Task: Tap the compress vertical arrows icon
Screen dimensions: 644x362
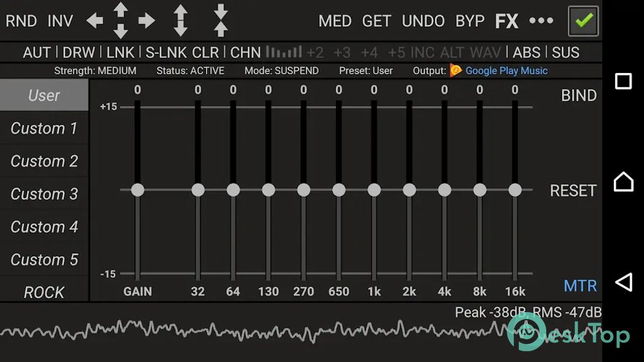Action: 221,20
